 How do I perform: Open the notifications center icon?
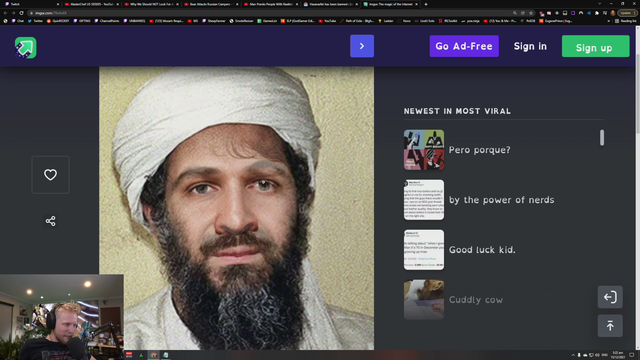632,355
